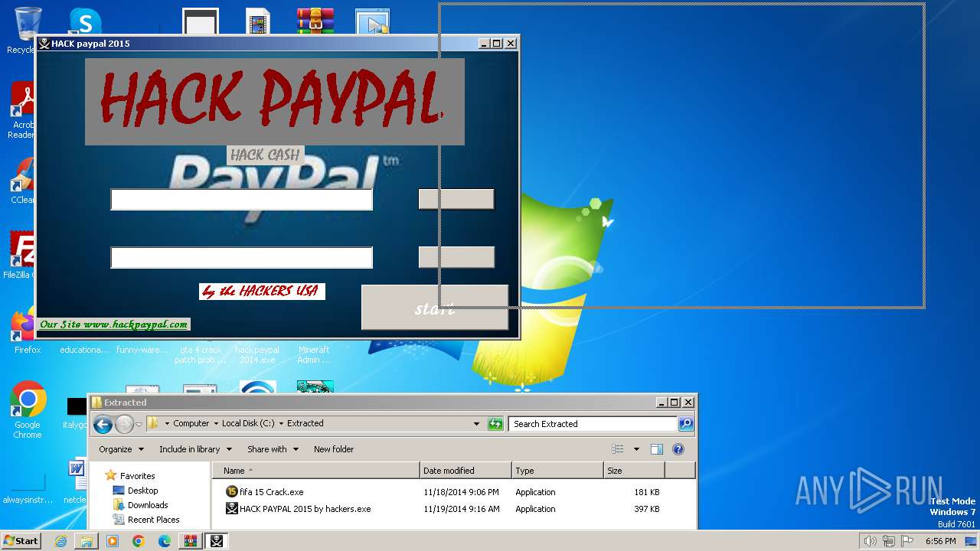Open the Our Site www.hackpaypal.com link
This screenshot has width=980, height=551.
(113, 324)
